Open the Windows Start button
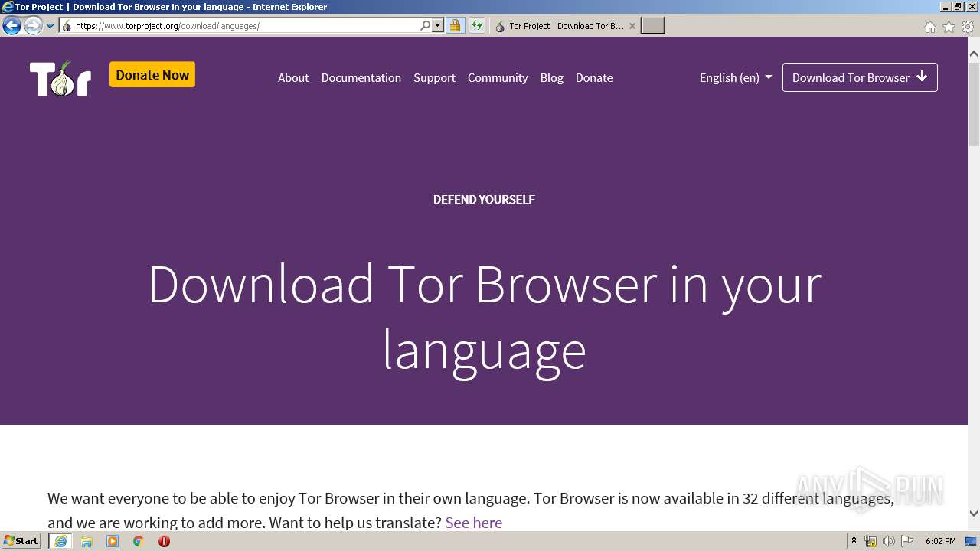Viewport: 980px width, 551px height. [x=21, y=541]
